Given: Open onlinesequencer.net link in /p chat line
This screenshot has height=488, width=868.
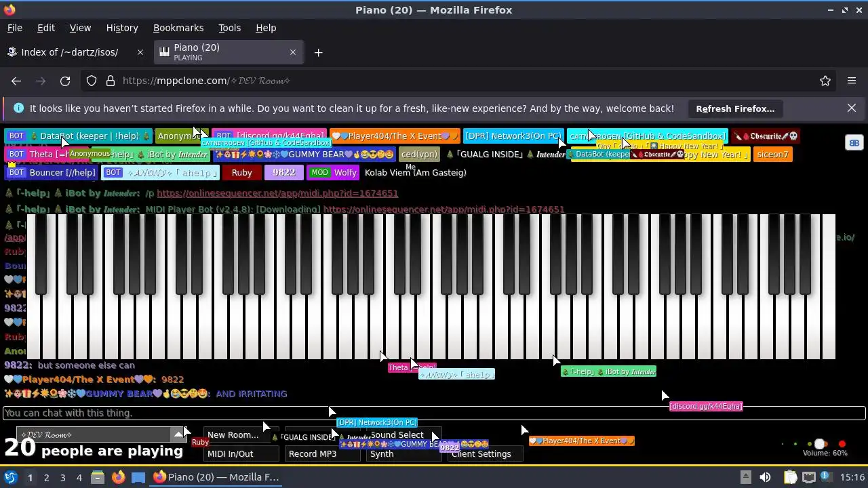Looking at the screenshot, I should click(x=277, y=193).
